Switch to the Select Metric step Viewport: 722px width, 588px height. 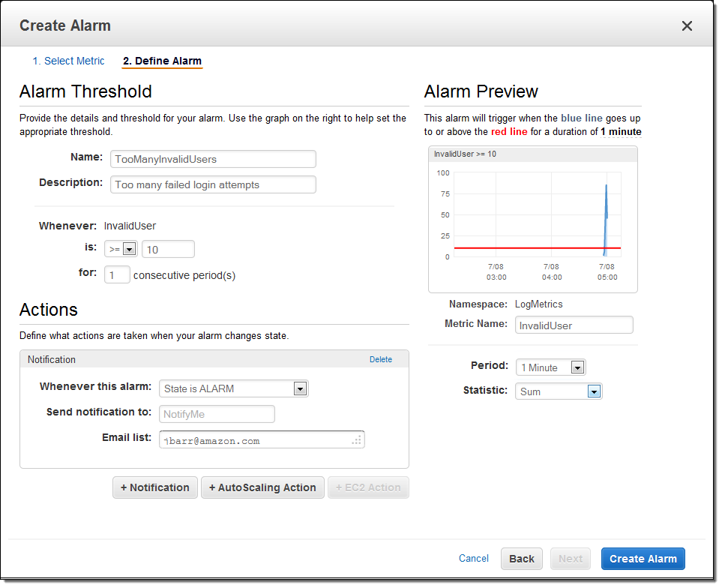click(68, 61)
